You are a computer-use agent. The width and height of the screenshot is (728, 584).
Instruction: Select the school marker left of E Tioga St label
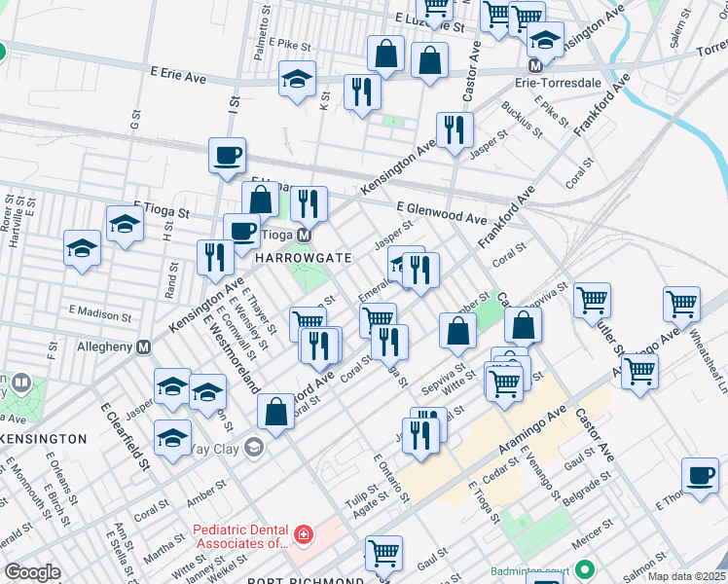(x=125, y=225)
